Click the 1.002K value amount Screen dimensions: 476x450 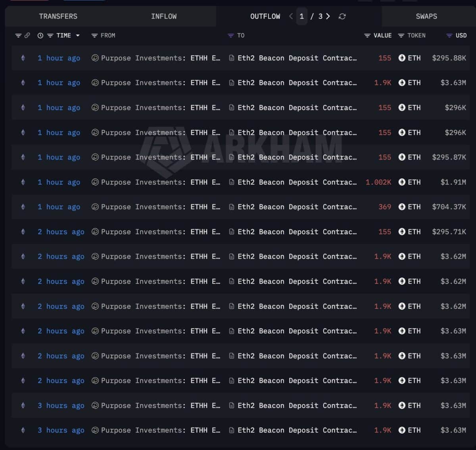378,182
